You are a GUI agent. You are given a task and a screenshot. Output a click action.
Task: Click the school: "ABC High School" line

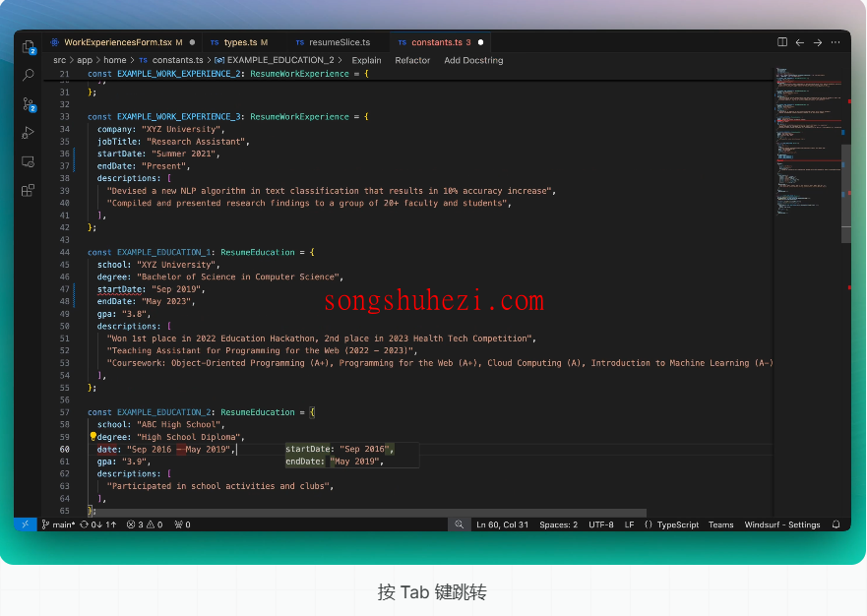[x=161, y=424]
